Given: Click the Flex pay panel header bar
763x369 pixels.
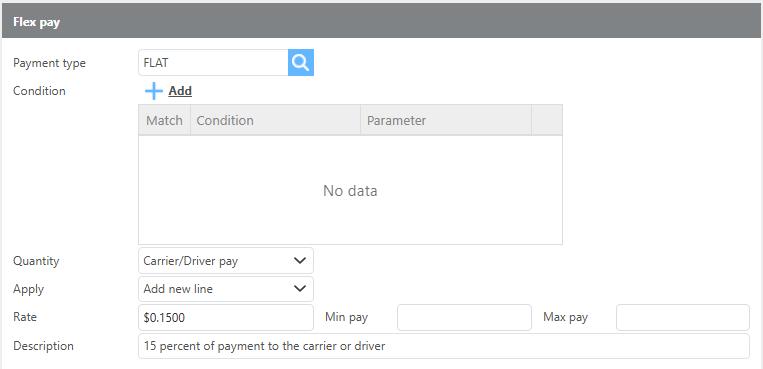Looking at the screenshot, I should 382,22.
